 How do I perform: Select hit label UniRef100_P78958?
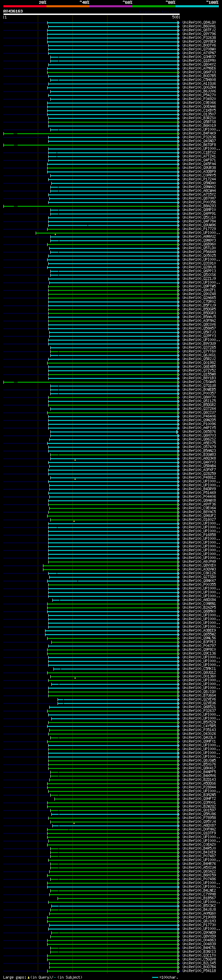tap(199, 818)
